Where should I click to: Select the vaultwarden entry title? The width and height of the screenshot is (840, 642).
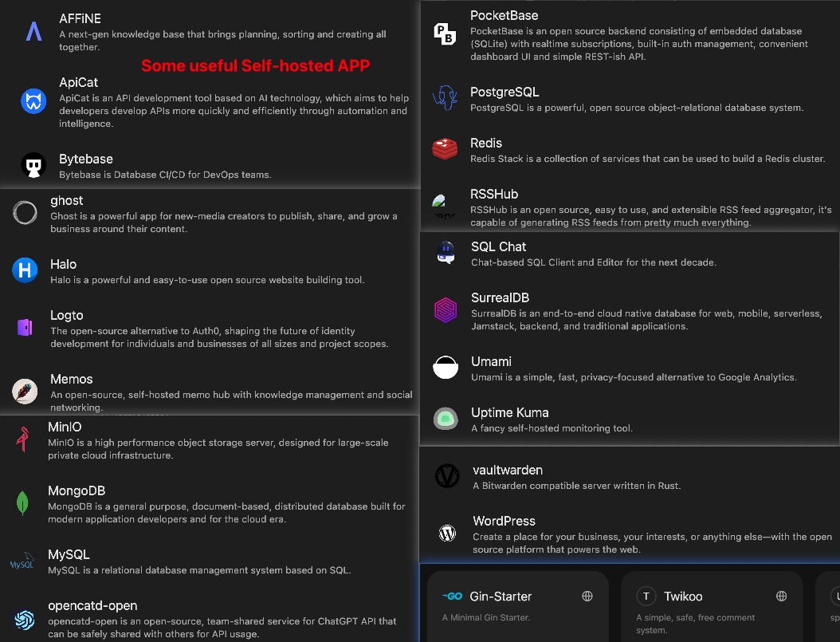[x=508, y=470]
